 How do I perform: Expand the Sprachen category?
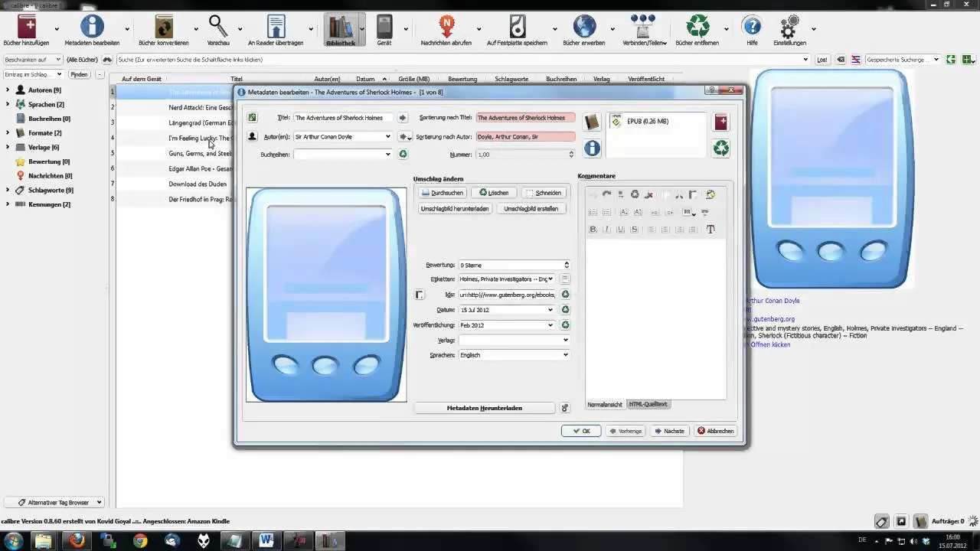[8, 104]
